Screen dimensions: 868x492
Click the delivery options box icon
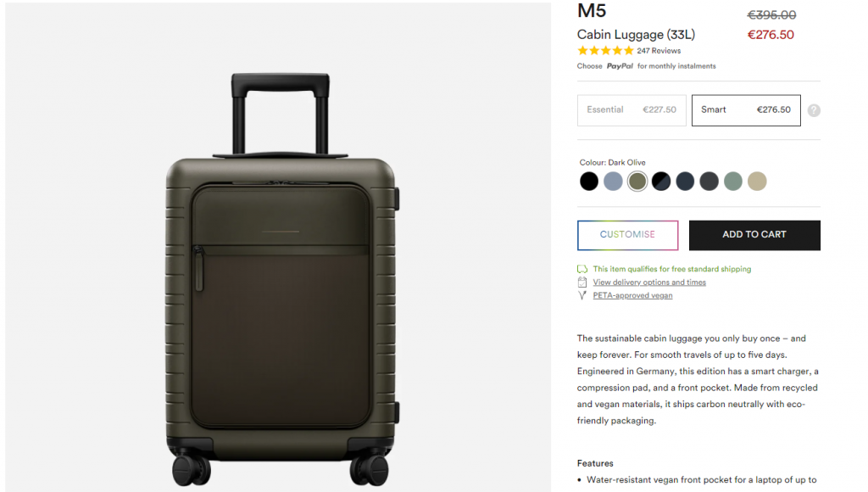click(581, 282)
